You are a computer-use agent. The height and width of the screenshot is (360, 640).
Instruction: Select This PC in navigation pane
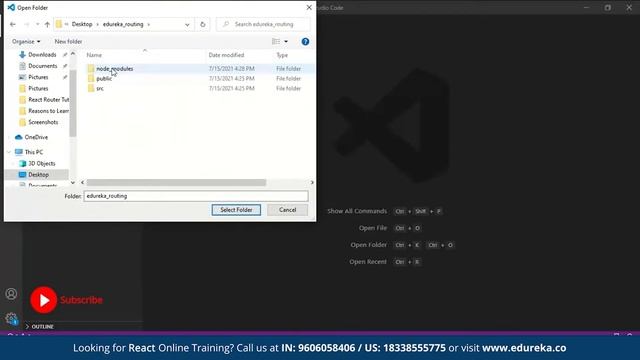(x=33, y=152)
